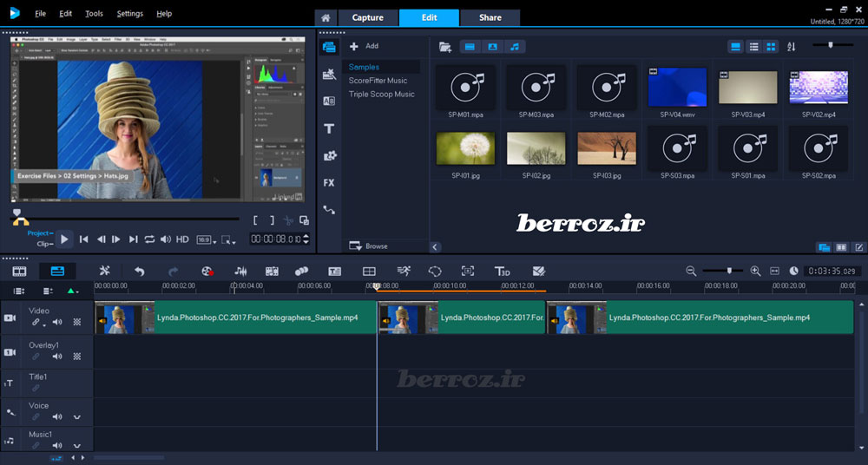Image resolution: width=868 pixels, height=465 pixels.
Task: Select ScoreFitter Music folder
Action: point(378,81)
